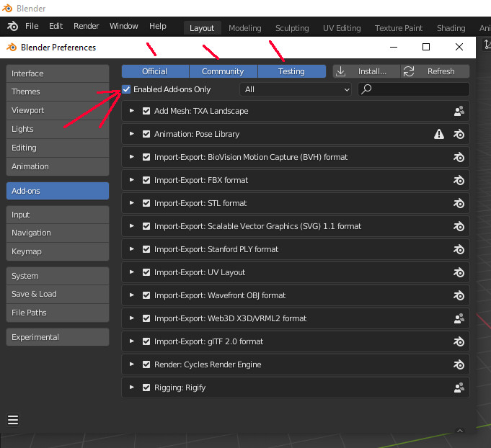Open the All category dropdown

point(296,89)
